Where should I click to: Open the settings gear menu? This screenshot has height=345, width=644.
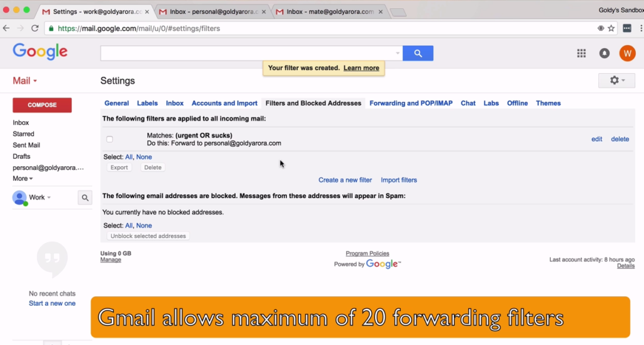616,81
